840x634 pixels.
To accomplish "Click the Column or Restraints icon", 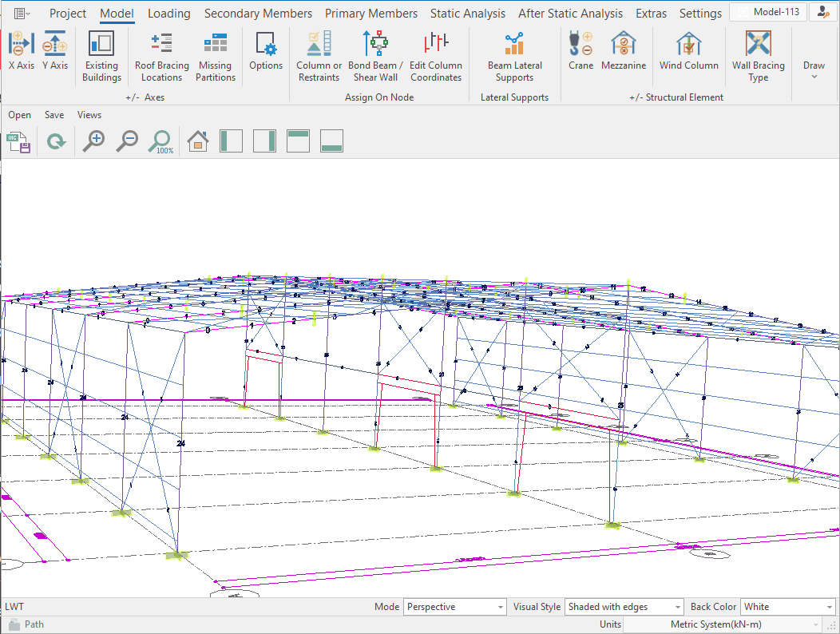I will pos(319,45).
